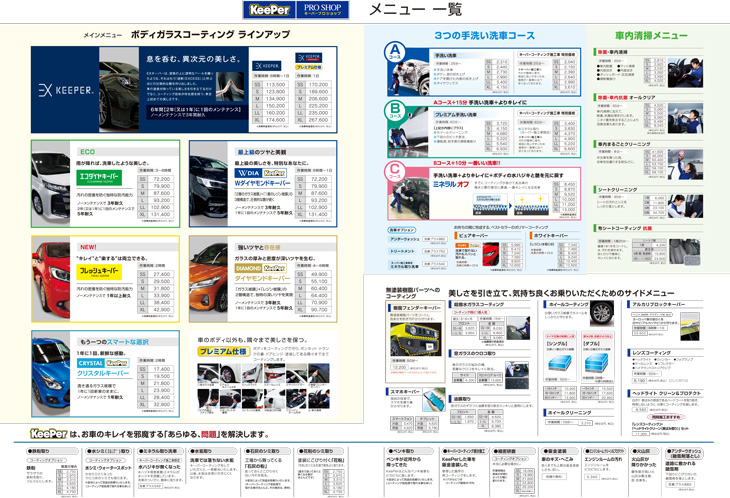The height and width of the screenshot is (498, 730).
Task: Click the KeePer logo in the top header
Action: point(269,10)
